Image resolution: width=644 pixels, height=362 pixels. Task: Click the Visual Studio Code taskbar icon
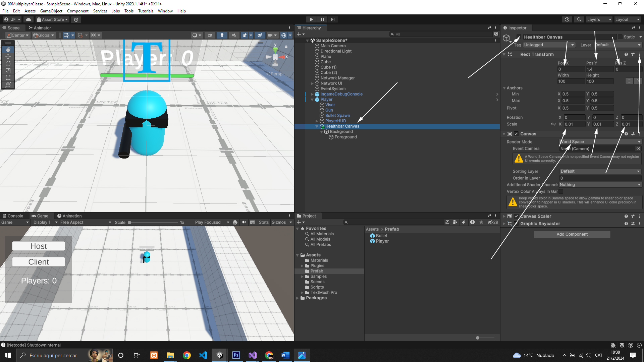(203, 355)
